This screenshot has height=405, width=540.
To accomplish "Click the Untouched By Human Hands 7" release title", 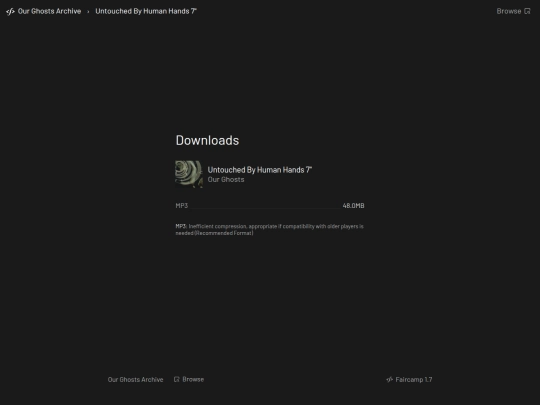I will point(260,170).
